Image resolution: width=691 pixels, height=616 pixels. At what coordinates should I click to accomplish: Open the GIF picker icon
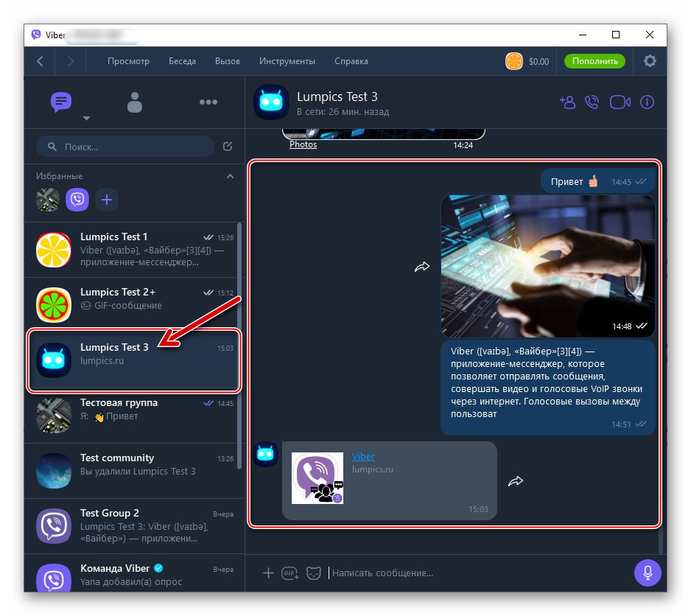coord(290,573)
